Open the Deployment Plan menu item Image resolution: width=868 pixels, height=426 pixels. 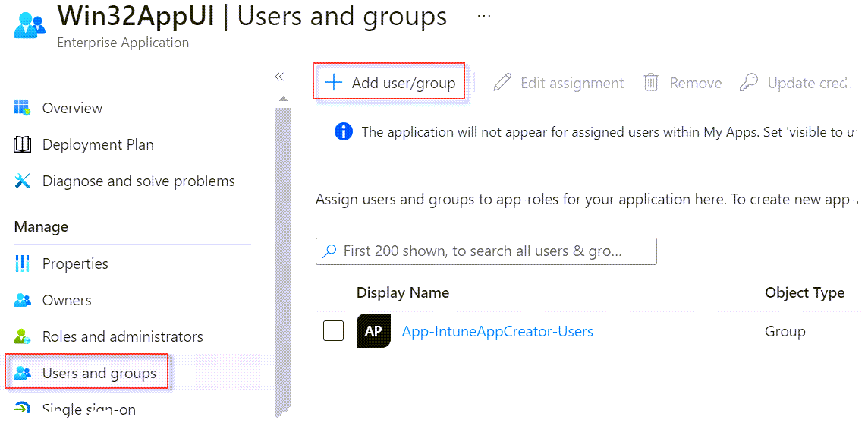(98, 144)
